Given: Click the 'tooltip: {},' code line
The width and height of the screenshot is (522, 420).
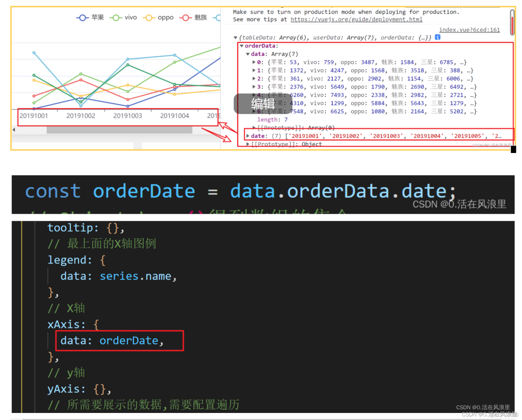Looking at the screenshot, I should [x=86, y=228].
